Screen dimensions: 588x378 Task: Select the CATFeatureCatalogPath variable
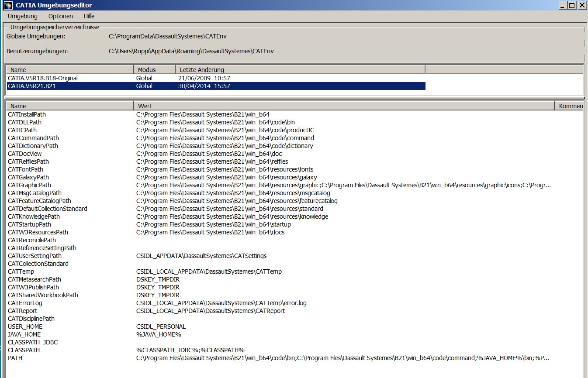(x=39, y=201)
